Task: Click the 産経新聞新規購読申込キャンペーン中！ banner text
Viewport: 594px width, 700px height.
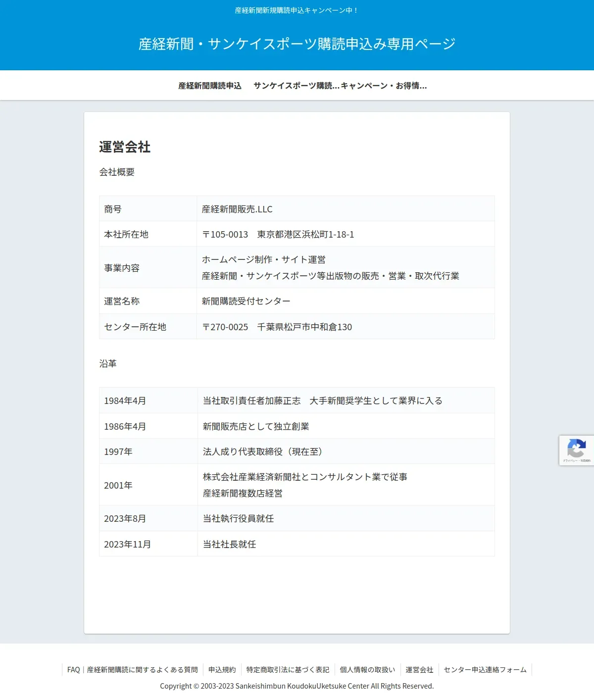Action: [297, 10]
